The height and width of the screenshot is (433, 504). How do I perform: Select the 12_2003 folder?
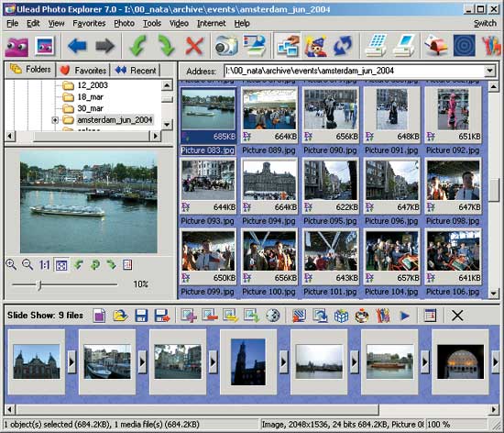(x=93, y=85)
